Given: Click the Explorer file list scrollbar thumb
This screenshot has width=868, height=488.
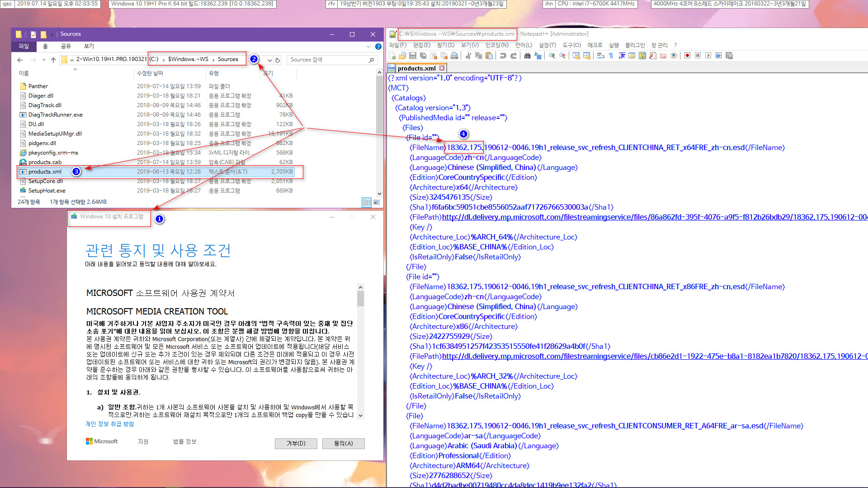Looking at the screenshot, I should 379,105.
